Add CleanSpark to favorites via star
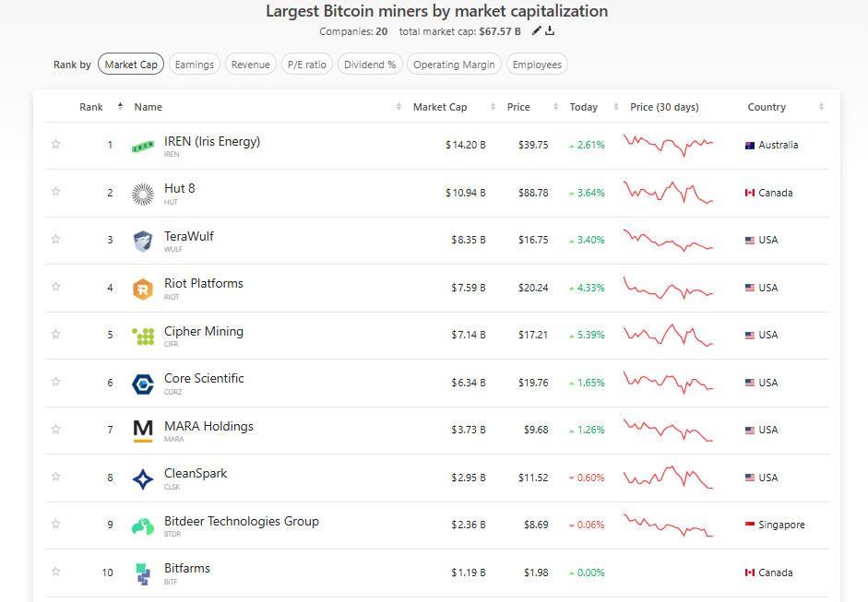 pos(56,477)
